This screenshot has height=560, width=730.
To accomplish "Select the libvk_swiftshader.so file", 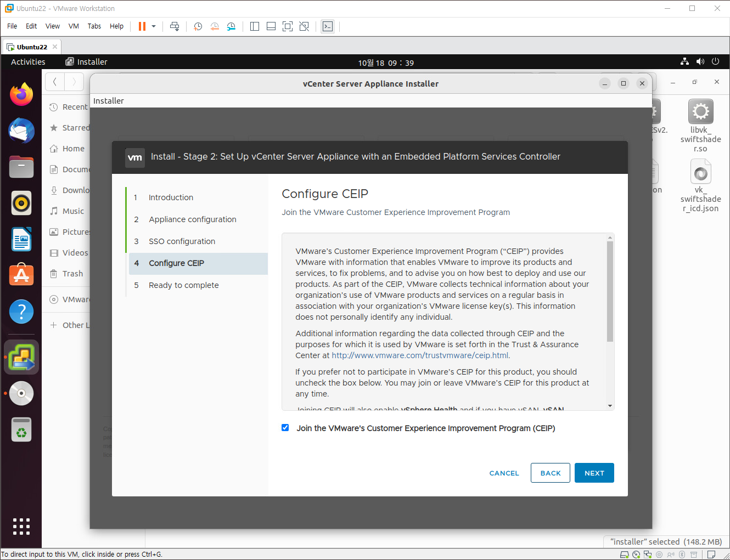I will pyautogui.click(x=700, y=126).
